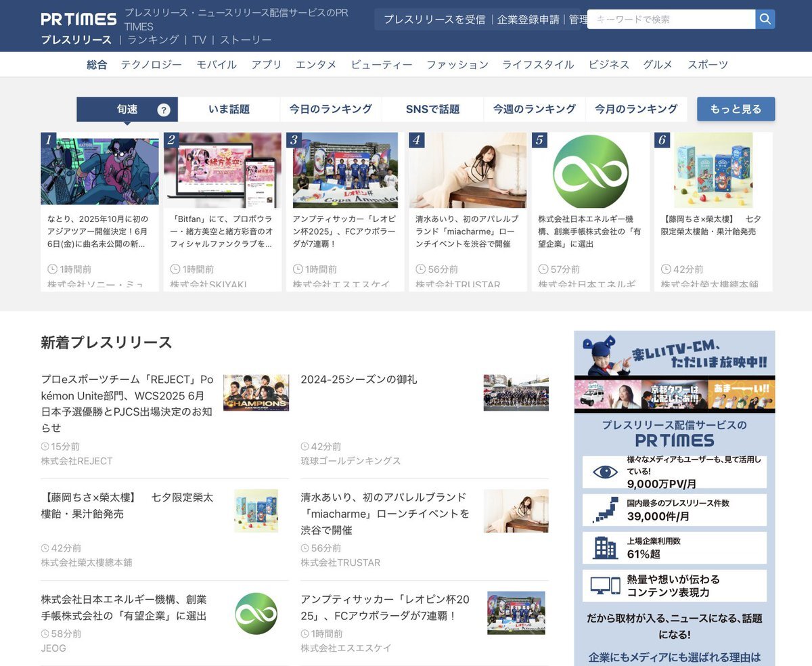The width and height of the screenshot is (812, 666).
Task: Open ranking 1 なとり illustration thumbnail
Action: click(99, 170)
